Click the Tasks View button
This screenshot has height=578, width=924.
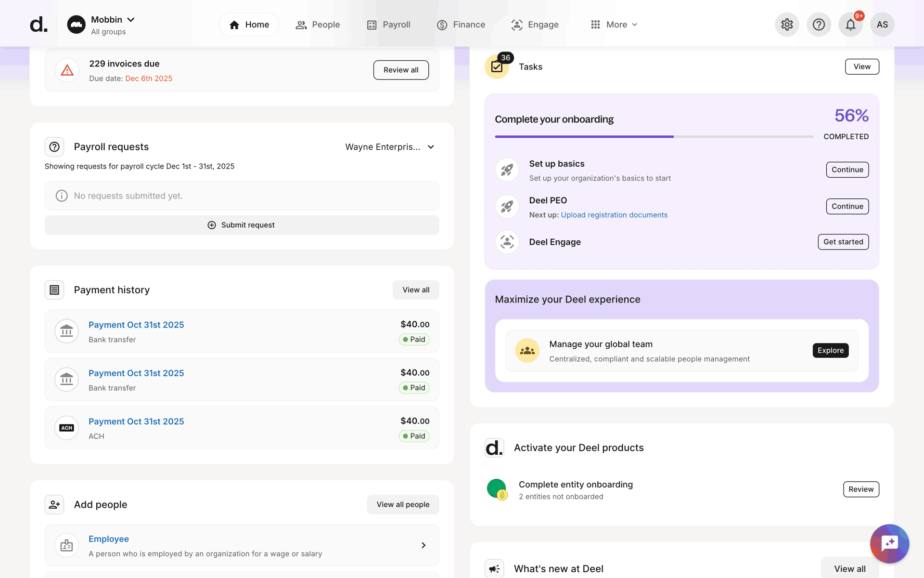(x=862, y=66)
